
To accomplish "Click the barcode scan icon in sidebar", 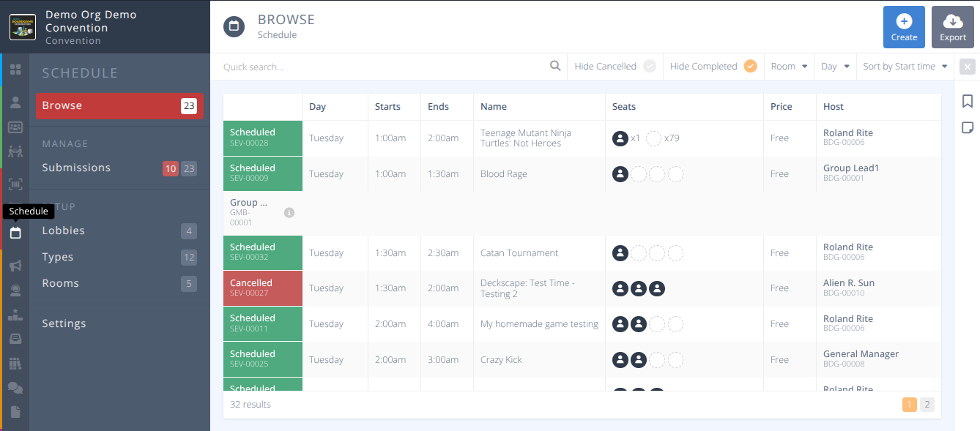I will pos(15,184).
